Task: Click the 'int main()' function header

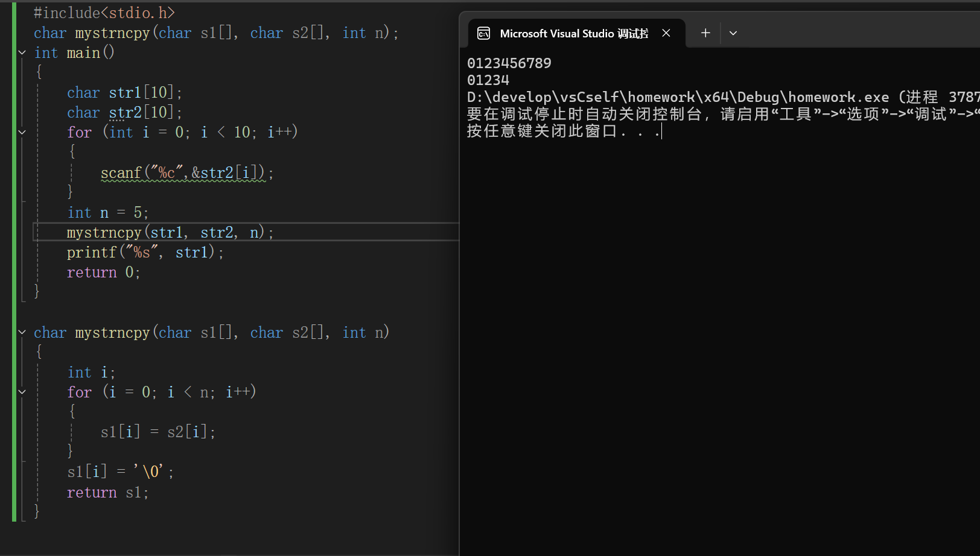Action: tap(74, 52)
